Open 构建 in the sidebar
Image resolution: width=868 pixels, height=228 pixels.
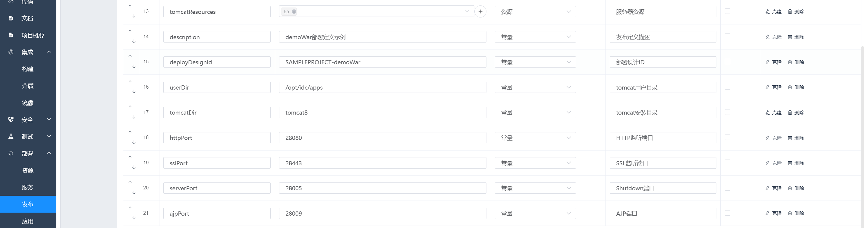(28, 69)
